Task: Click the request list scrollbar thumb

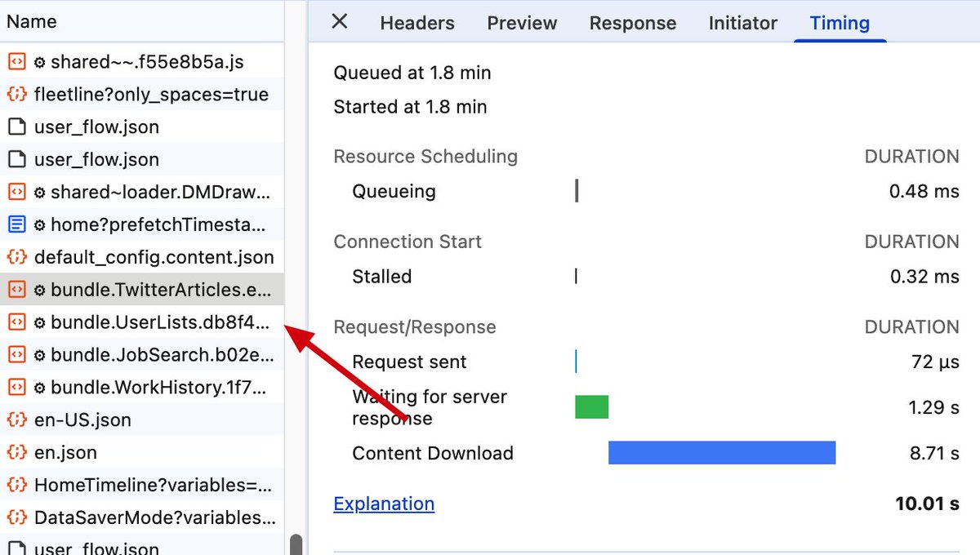Action: (x=296, y=544)
